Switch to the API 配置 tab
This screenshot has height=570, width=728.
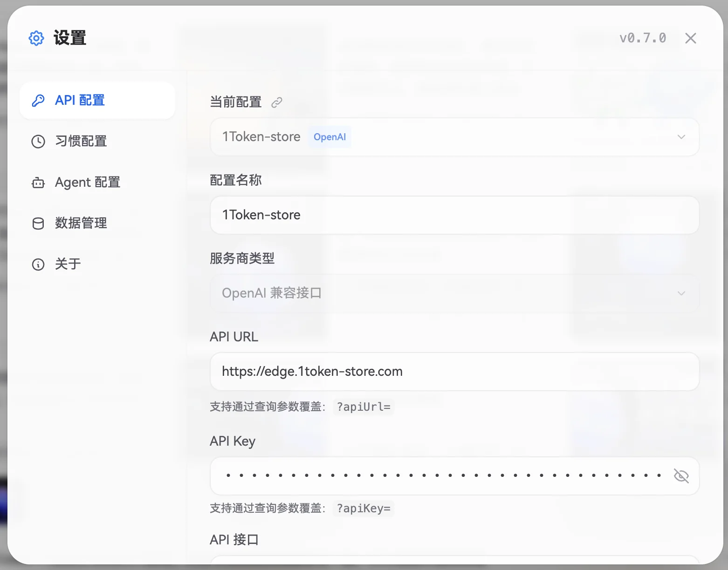97,101
